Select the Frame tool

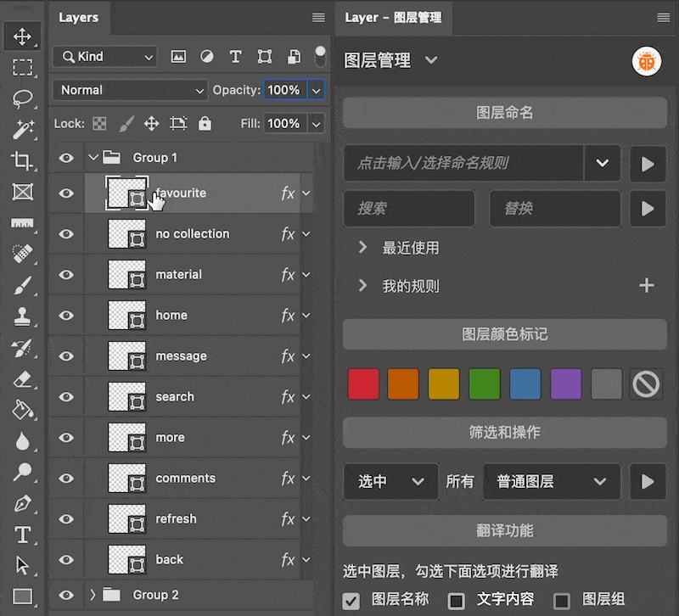tap(22, 192)
